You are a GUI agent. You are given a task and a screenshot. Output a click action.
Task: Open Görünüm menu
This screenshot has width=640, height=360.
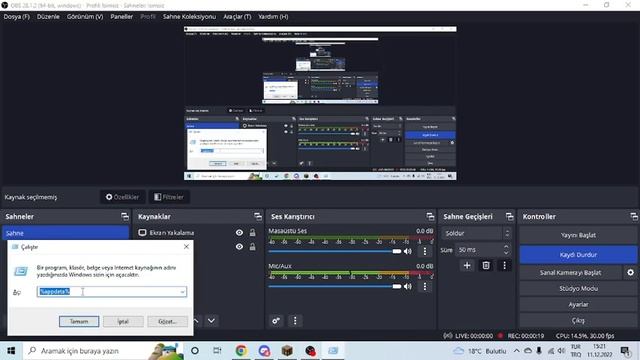[85, 17]
